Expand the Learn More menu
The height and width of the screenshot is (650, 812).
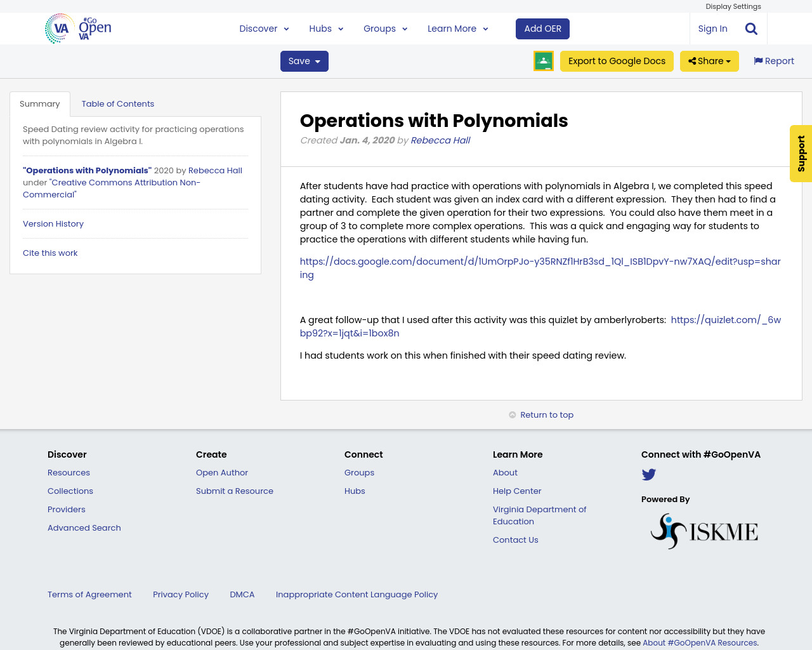click(457, 28)
